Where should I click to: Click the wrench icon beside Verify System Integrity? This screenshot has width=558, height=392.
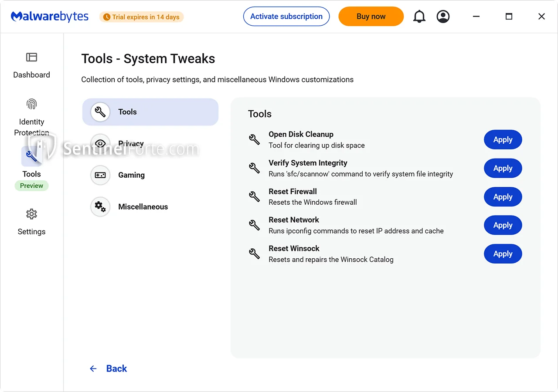(254, 168)
